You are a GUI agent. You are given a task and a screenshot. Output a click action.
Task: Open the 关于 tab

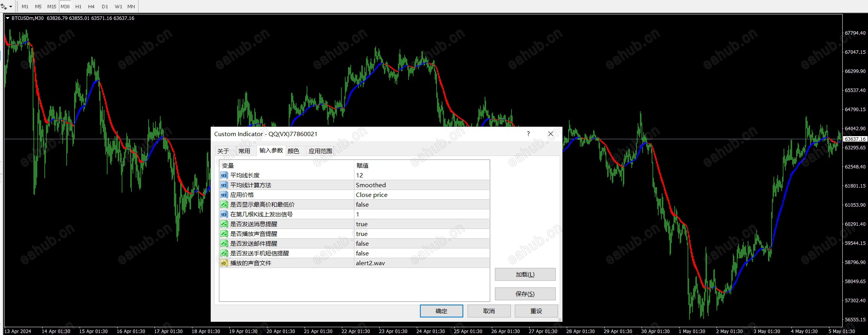click(224, 151)
